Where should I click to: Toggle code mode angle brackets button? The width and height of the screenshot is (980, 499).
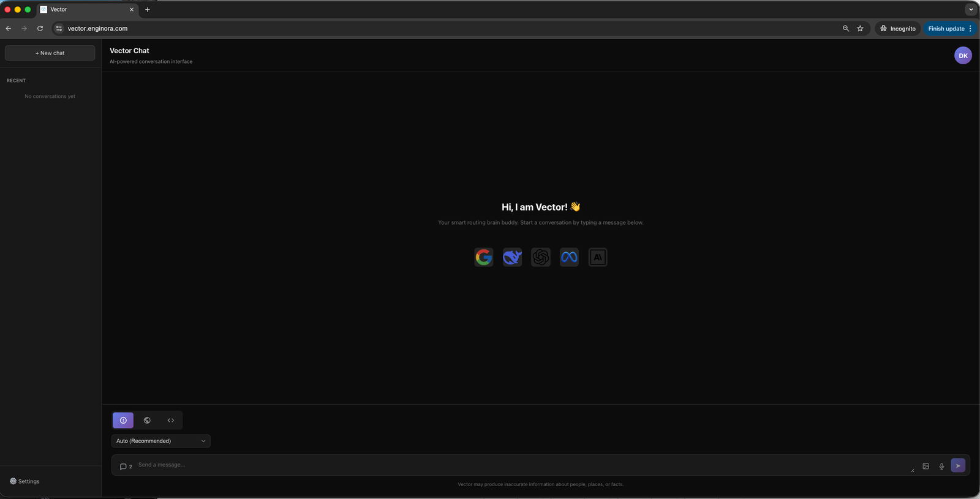171,420
